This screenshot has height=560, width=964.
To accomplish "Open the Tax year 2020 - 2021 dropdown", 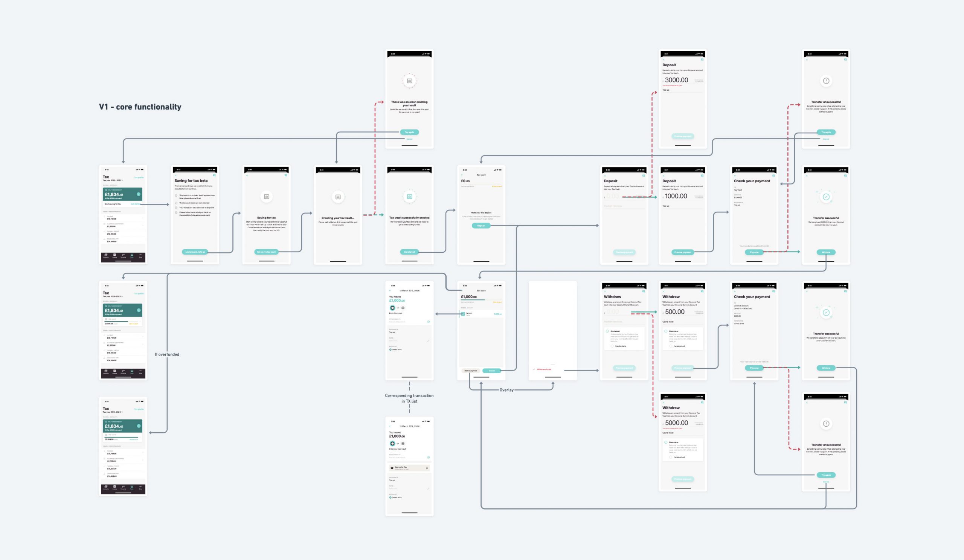I will [113, 180].
